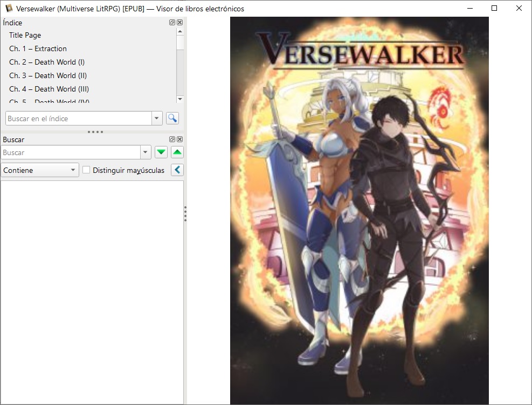This screenshot has height=405, width=532.
Task: Click the magnifier search-in-index button
Action: 172,118
